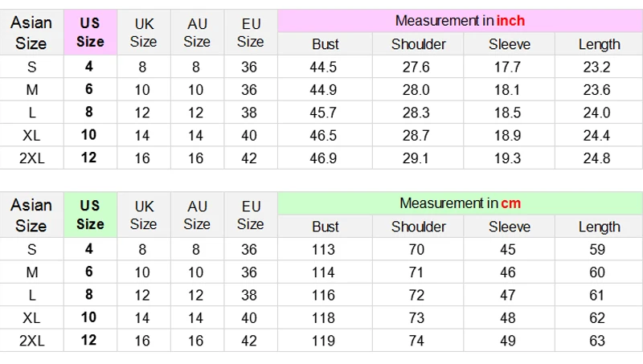Click Length value 63 in cm table
This screenshot has width=643, height=364.
pyautogui.click(x=597, y=341)
